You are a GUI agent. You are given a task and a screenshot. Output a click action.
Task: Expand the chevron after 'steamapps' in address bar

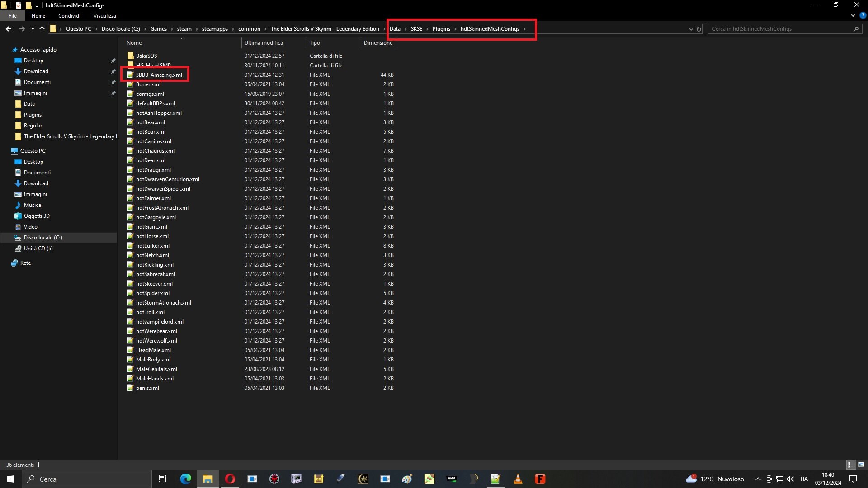click(x=233, y=29)
